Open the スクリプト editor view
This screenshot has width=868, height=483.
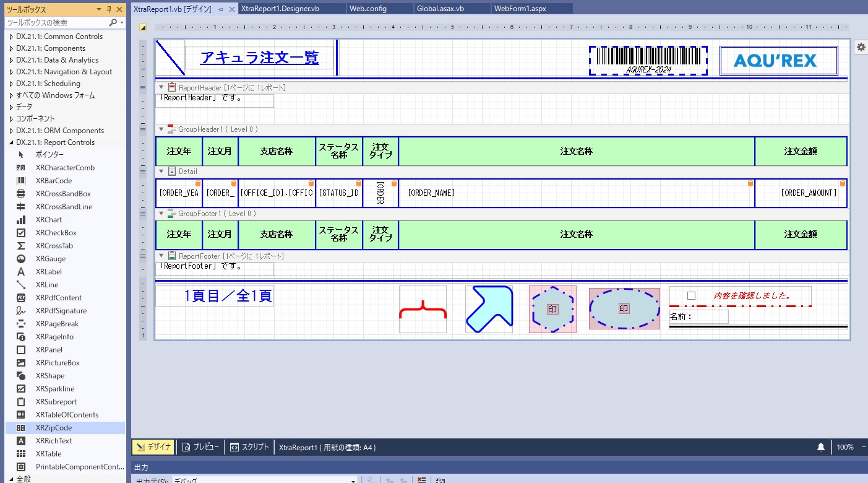click(249, 447)
